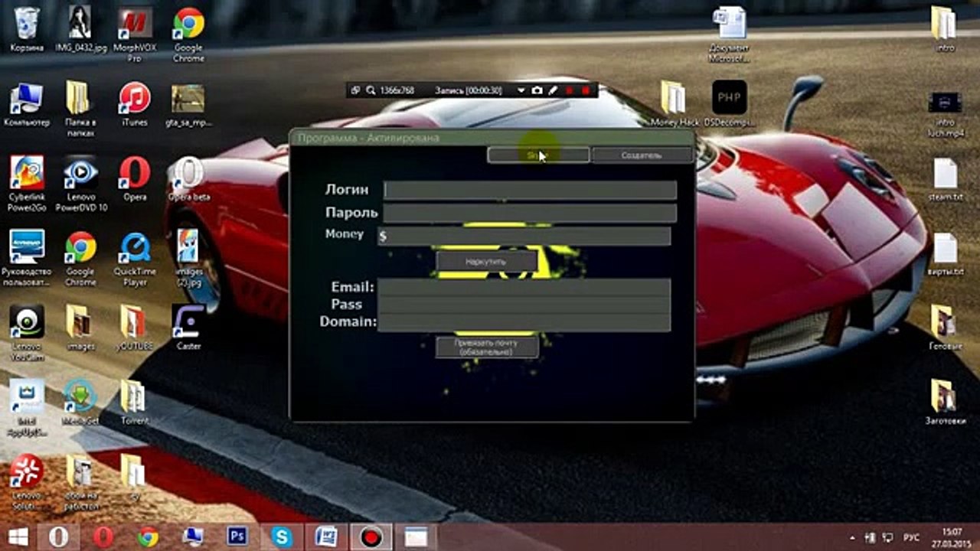Click the window-select icon in recorder bar
Screen dimensions: 980x551
pyautogui.click(x=355, y=90)
